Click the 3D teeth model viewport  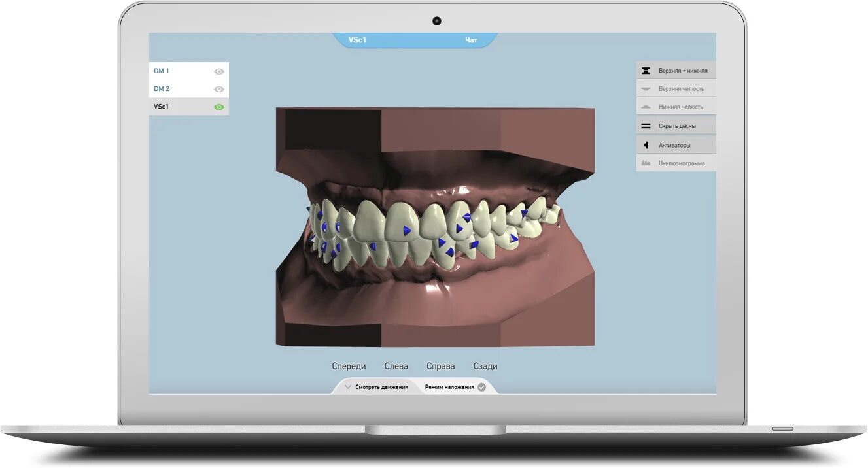tap(435, 227)
